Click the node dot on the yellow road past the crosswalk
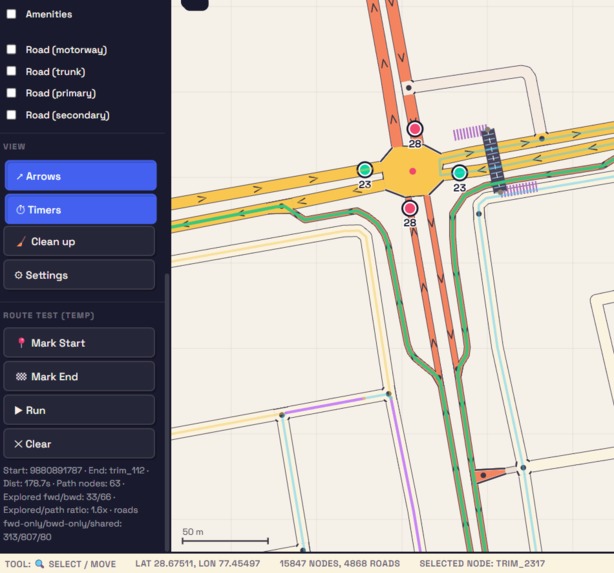The height and width of the screenshot is (573, 614). pyautogui.click(x=542, y=138)
